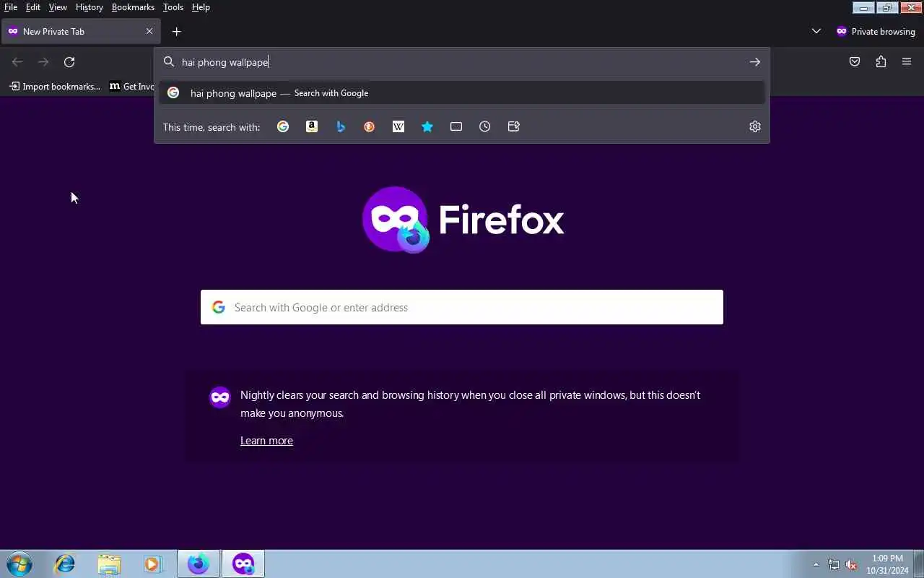Screen dimensions: 924x578
Task: Select 'hai phong wallpape' Google suggestion
Action: click(x=462, y=93)
